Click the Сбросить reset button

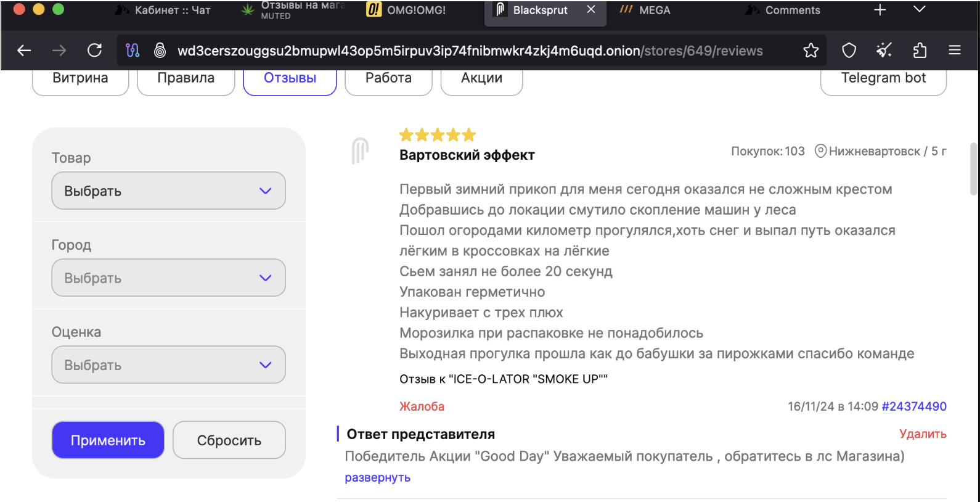(x=229, y=440)
